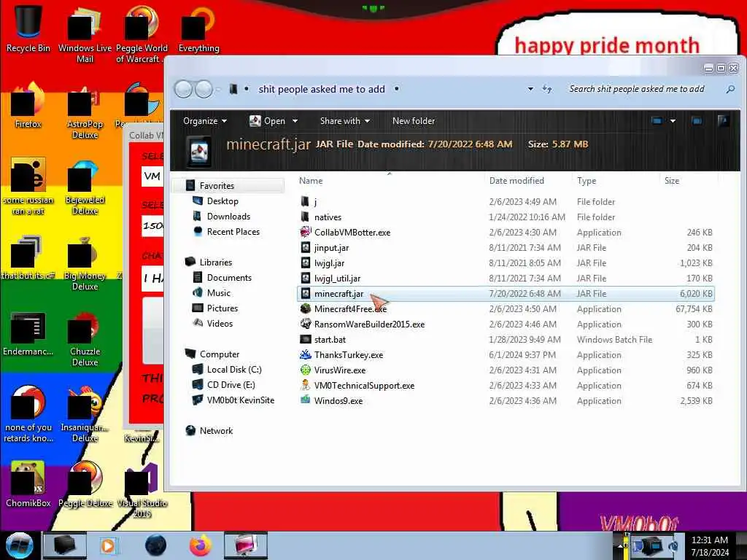Open the Share with menu
Screen dimensions: 747x560
coord(345,121)
